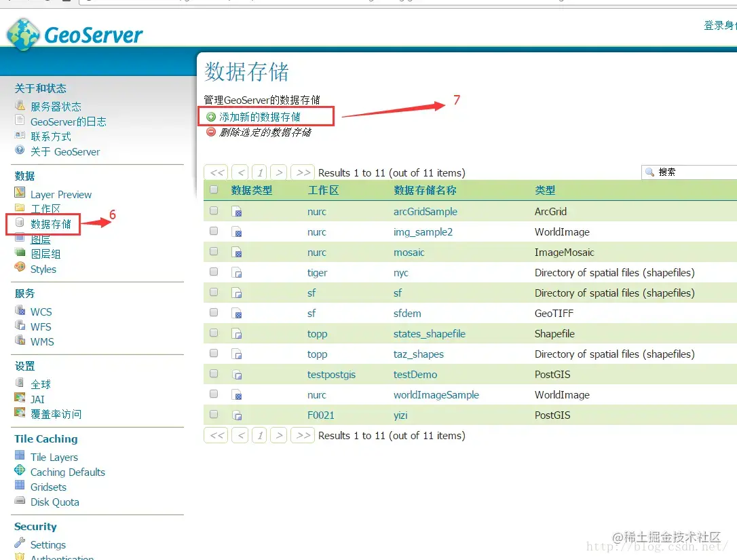Check the checkbox on the sfdem row

[212, 313]
